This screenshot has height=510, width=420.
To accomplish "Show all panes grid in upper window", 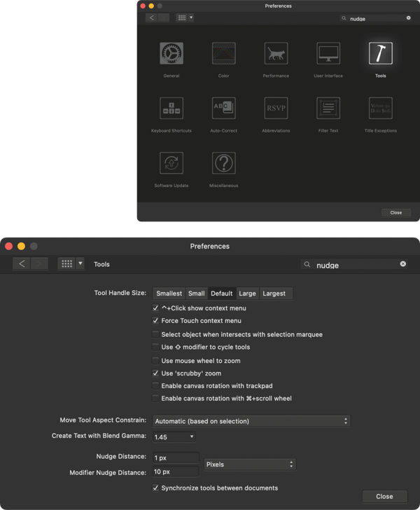I will (x=182, y=18).
